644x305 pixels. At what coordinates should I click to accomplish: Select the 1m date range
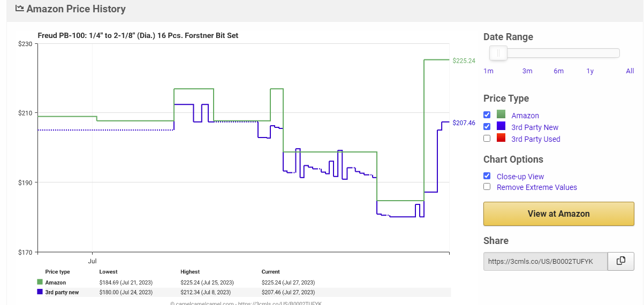pyautogui.click(x=488, y=71)
